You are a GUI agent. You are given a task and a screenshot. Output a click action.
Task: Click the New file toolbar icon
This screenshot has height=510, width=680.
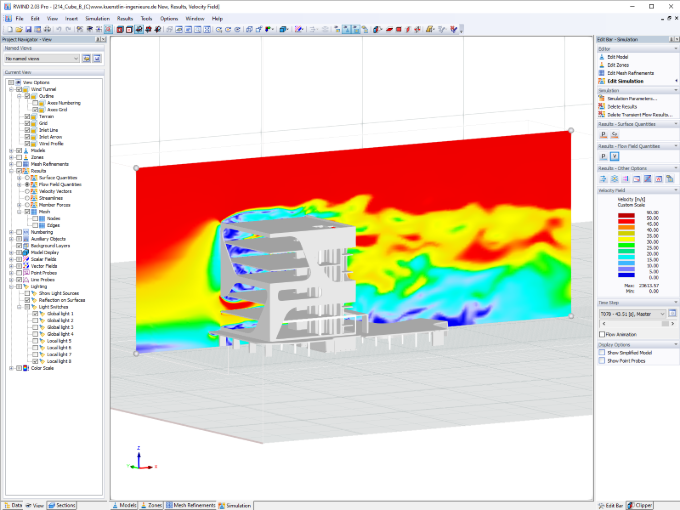(x=10, y=29)
